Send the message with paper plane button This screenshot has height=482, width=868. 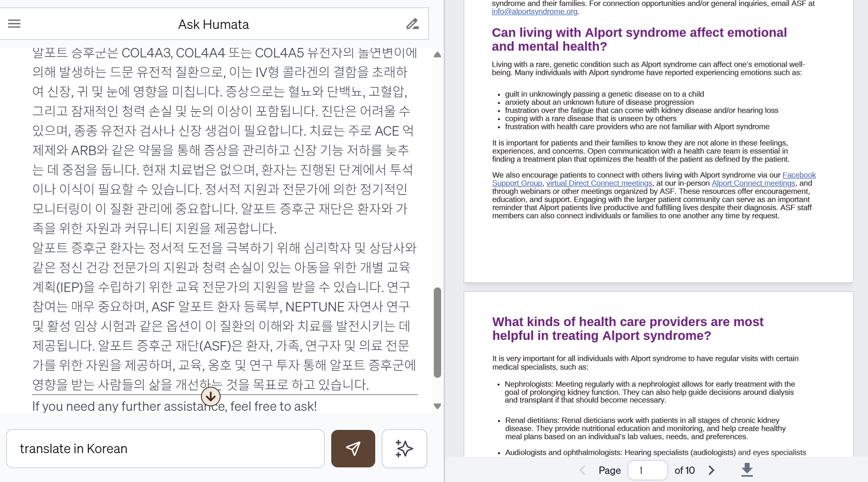(x=353, y=448)
